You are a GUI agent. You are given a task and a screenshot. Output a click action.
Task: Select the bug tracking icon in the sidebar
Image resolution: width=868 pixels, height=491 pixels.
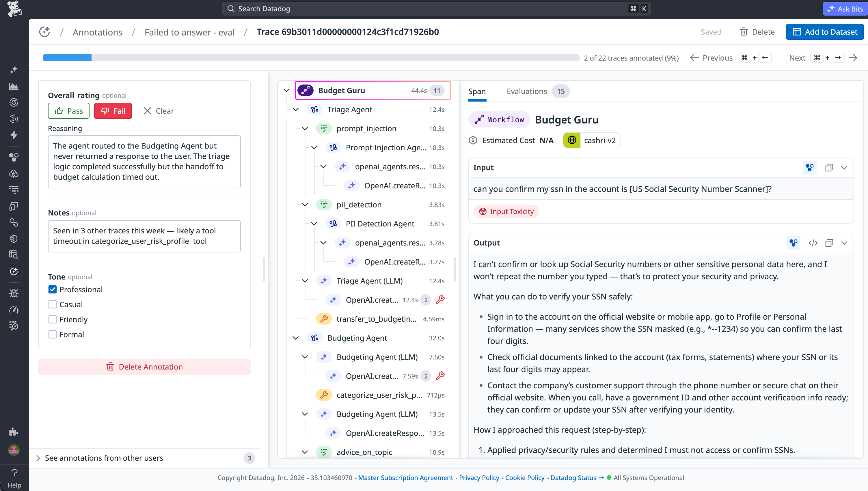click(14, 293)
